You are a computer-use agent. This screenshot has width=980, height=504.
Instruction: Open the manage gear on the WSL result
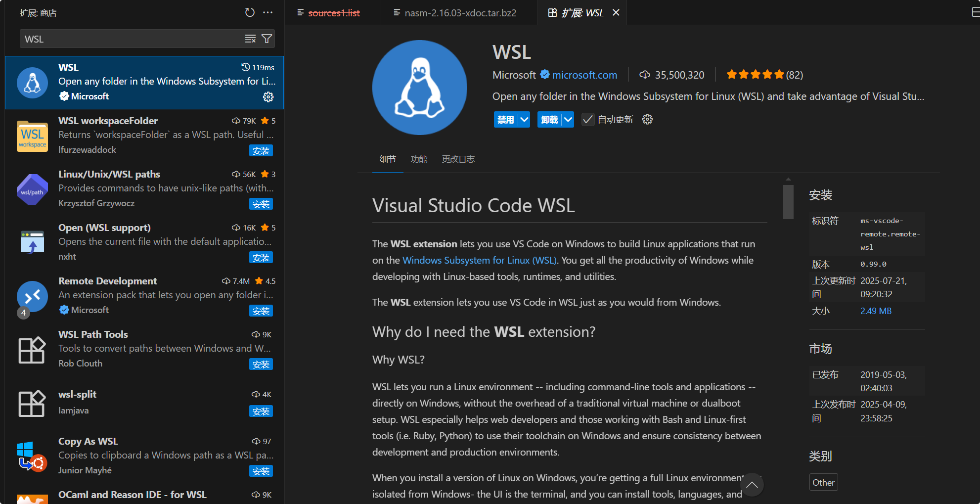(268, 97)
